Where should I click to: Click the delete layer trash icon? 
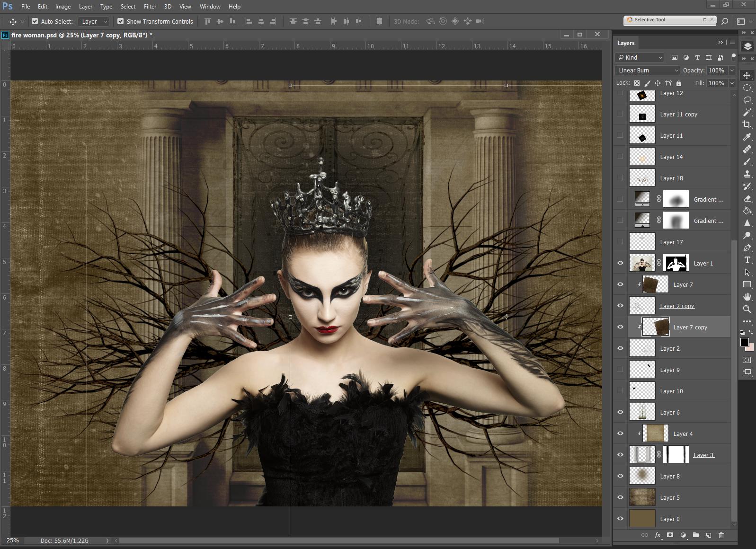pos(721,535)
